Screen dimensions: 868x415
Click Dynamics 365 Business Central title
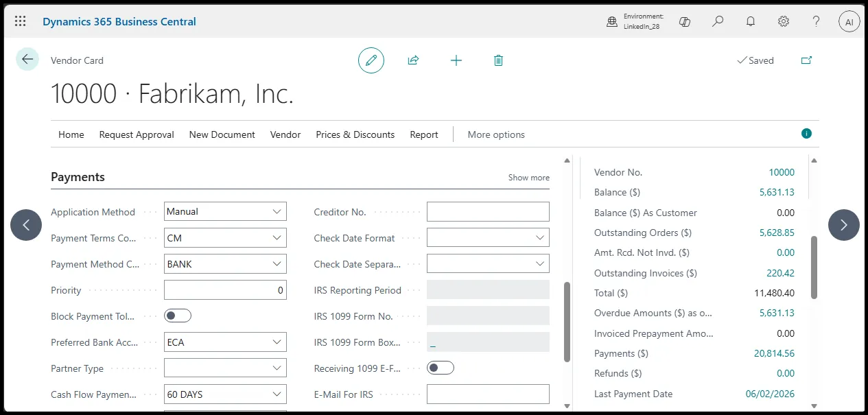pyautogui.click(x=119, y=21)
